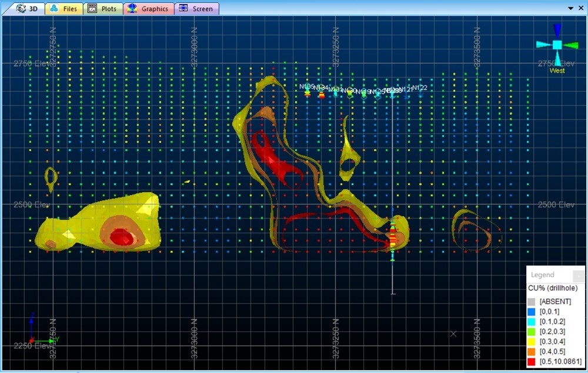Click the gray [ABSENT] legend swatch
This screenshot has height=373, width=588.
(531, 301)
